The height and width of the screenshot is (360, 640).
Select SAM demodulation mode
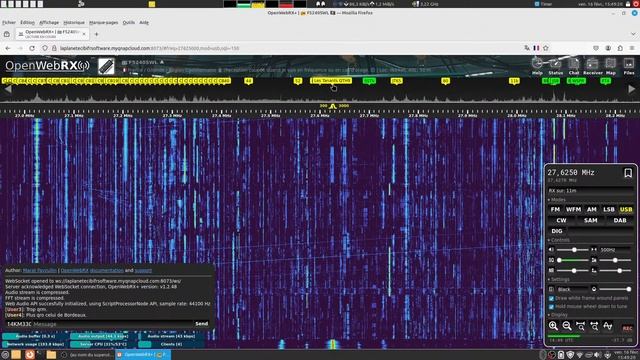(590, 220)
